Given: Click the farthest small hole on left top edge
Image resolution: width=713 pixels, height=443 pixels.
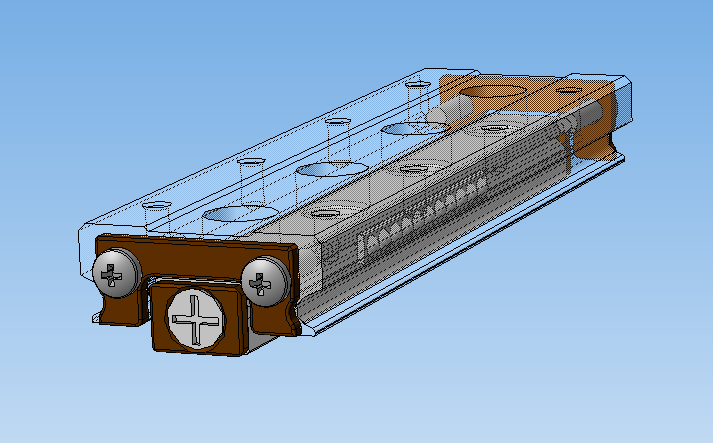Looking at the screenshot, I should [418, 85].
